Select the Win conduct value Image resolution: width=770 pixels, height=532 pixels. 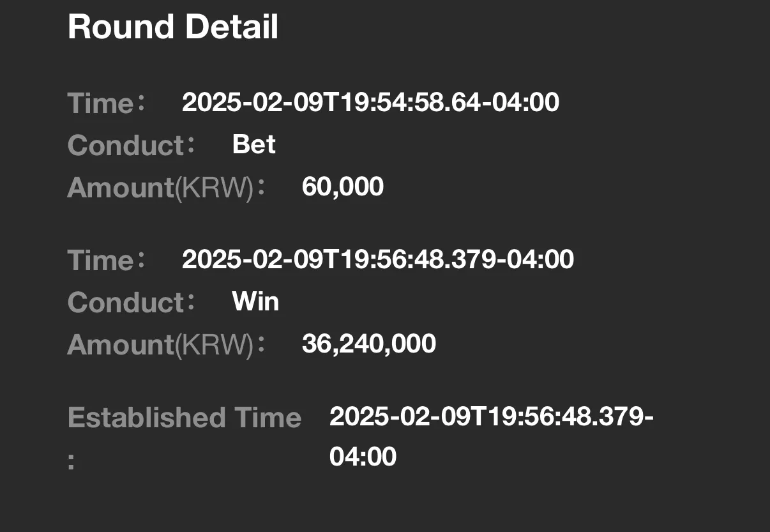(256, 301)
